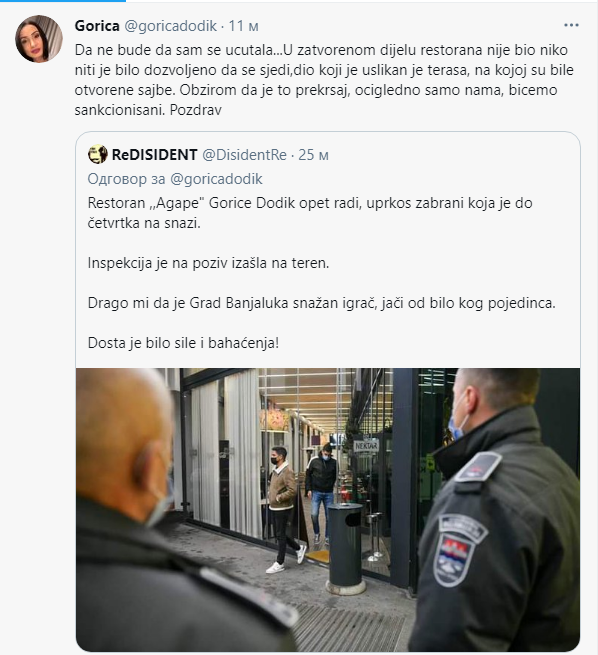This screenshot has width=598, height=655.
Task: Click the sentence about Grad Banjaluka
Action: point(322,303)
